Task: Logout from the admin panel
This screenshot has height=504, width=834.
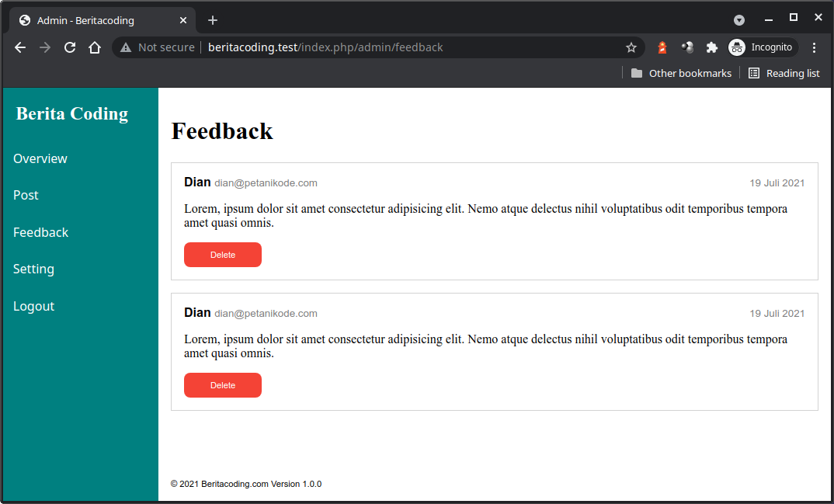Action: [x=33, y=306]
